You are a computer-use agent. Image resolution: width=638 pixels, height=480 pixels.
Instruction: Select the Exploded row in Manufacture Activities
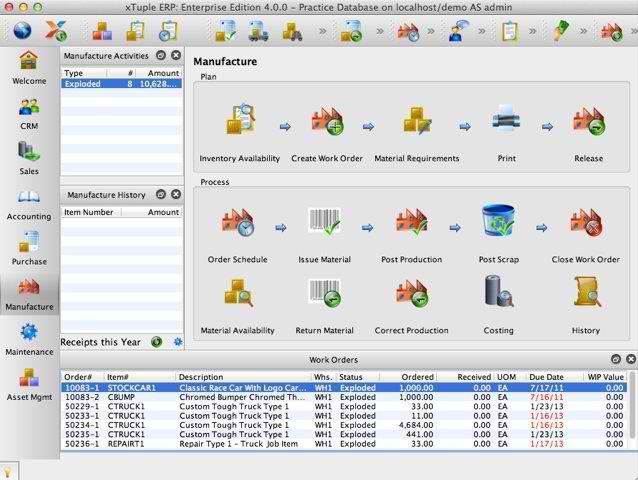tap(122, 84)
